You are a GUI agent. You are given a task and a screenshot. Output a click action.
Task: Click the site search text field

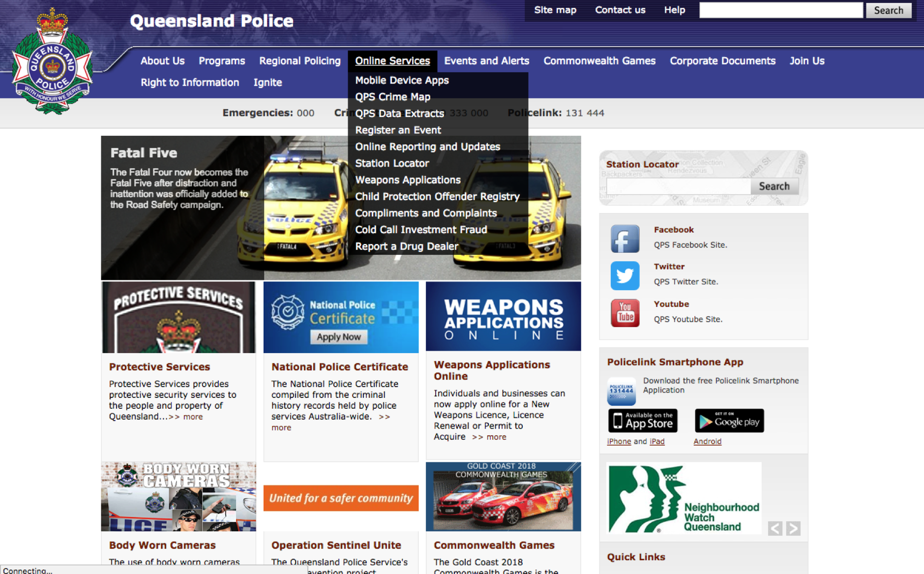point(781,10)
